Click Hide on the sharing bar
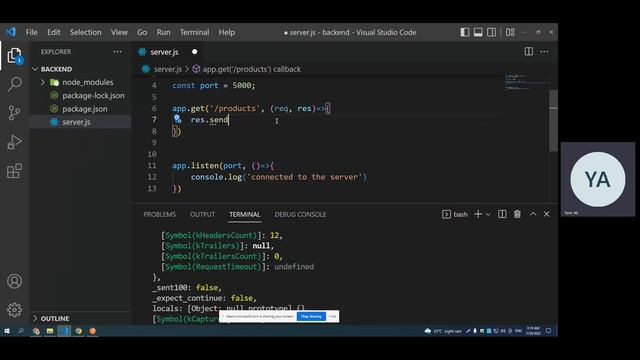Screen dimensions: 640x360 pos(332,316)
